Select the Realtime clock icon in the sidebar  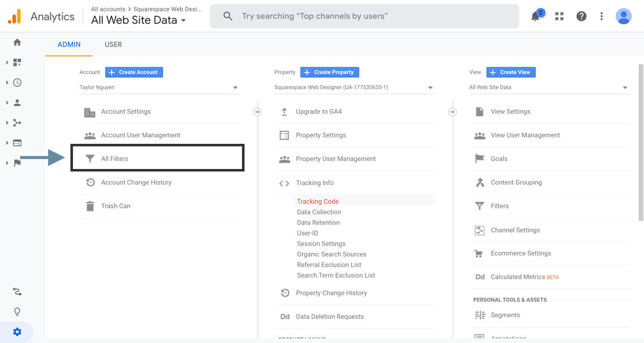point(17,82)
